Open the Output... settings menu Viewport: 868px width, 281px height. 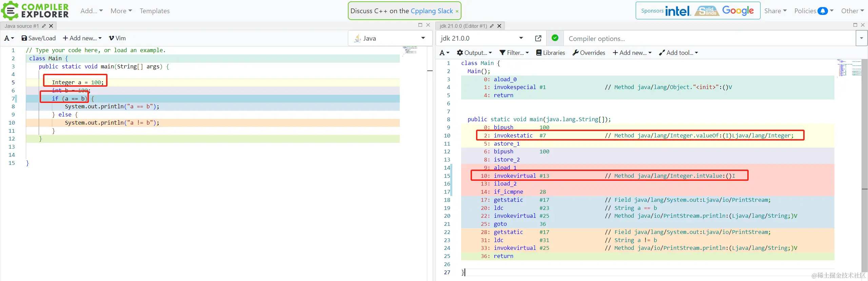pos(474,53)
